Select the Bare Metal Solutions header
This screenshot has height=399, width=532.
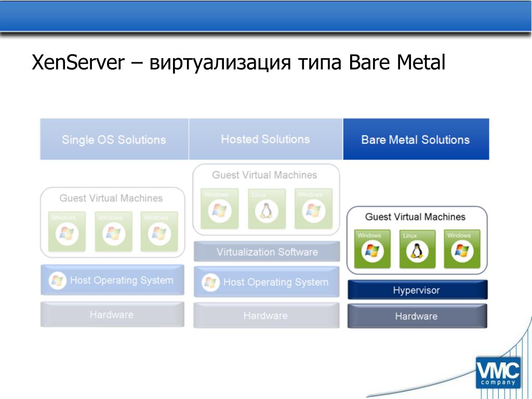coord(416,139)
